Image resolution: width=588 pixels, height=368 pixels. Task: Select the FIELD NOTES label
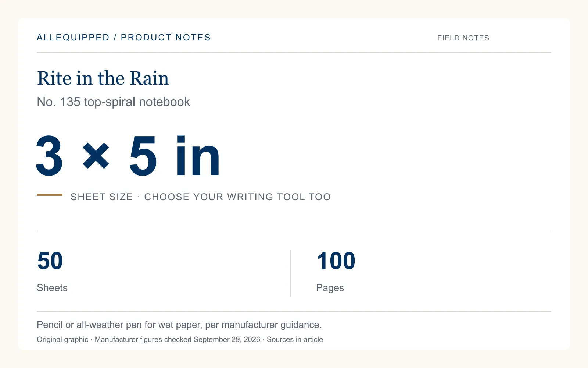click(463, 38)
